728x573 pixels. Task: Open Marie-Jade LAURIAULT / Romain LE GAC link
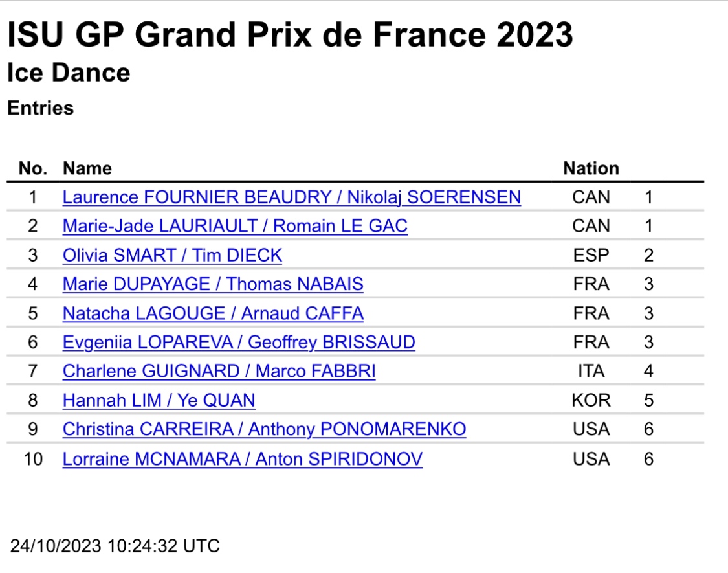(235, 226)
